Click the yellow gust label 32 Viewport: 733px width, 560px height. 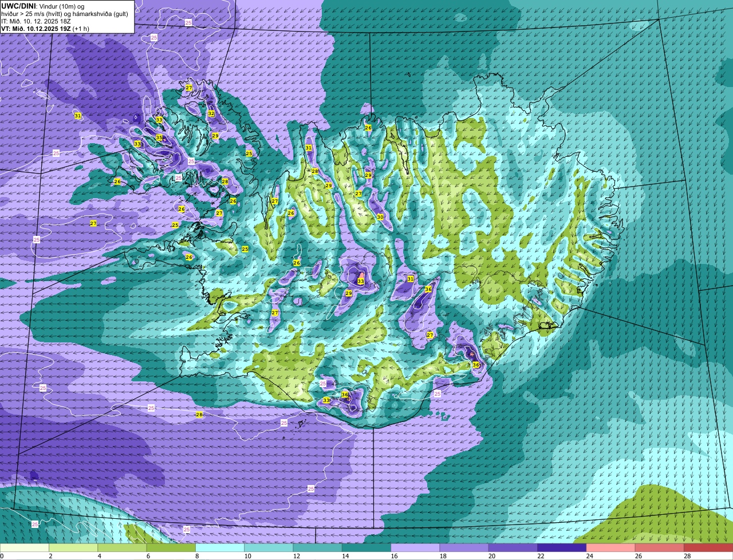pos(211,113)
